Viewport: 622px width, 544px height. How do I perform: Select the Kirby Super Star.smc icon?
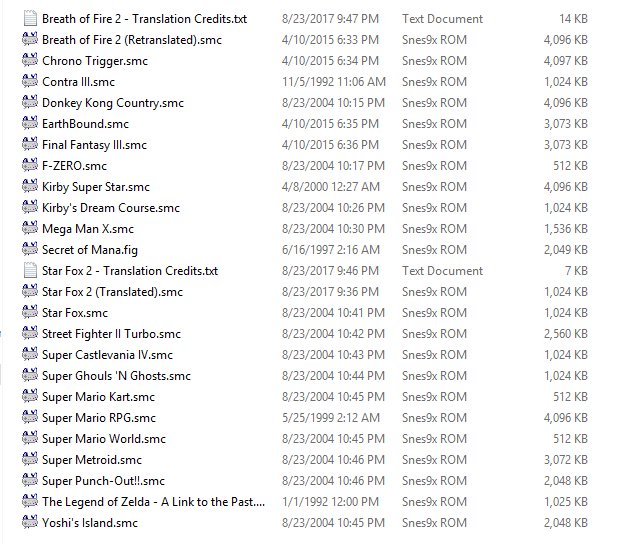coord(30,186)
